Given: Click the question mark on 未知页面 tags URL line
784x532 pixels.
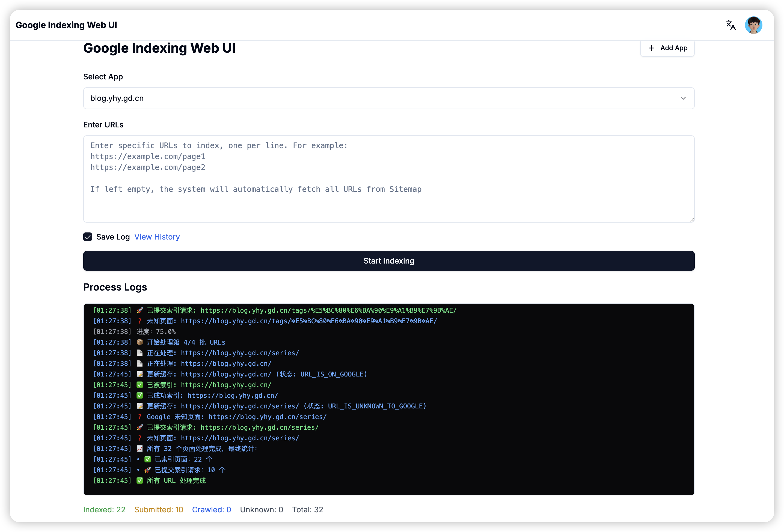Looking at the screenshot, I should point(140,321).
